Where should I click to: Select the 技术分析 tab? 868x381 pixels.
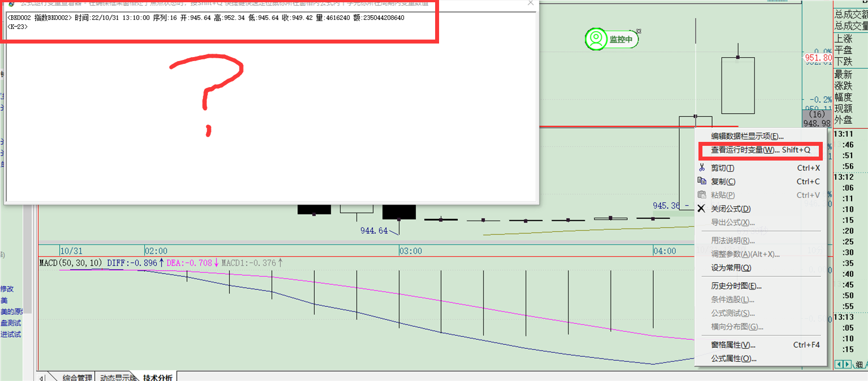pos(158,377)
